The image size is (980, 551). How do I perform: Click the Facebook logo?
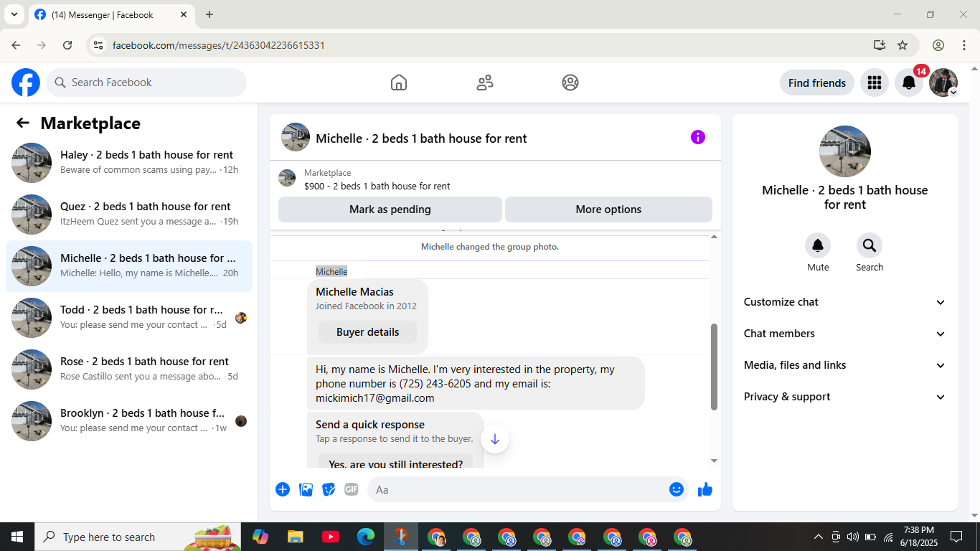(x=26, y=83)
